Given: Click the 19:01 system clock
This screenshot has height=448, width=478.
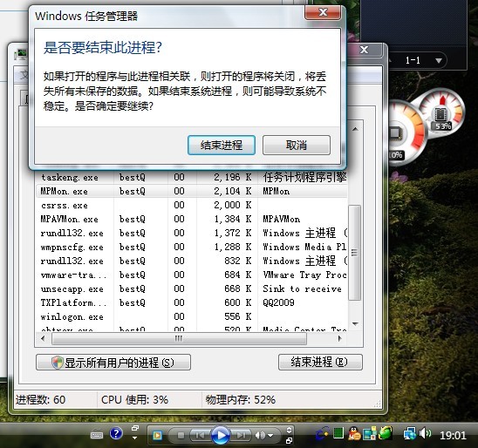Looking at the screenshot, I should click(453, 436).
